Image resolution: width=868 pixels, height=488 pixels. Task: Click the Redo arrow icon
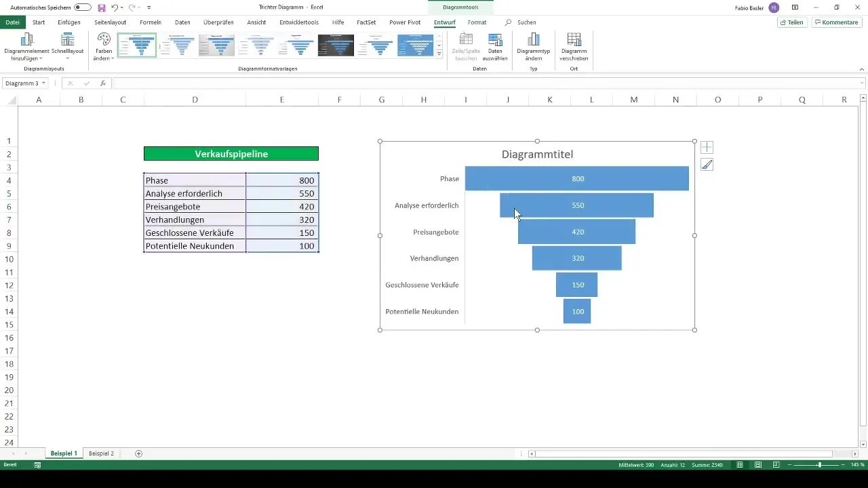[132, 7]
